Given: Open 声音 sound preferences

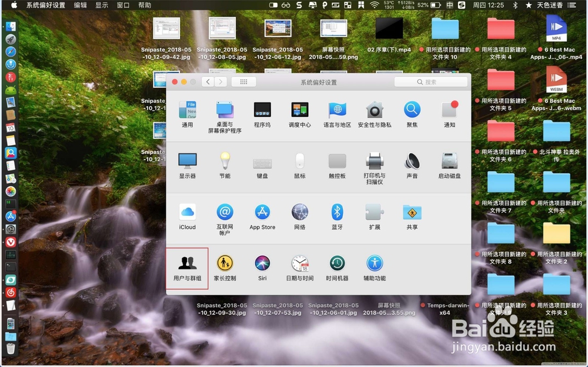Looking at the screenshot, I should pyautogui.click(x=412, y=164).
